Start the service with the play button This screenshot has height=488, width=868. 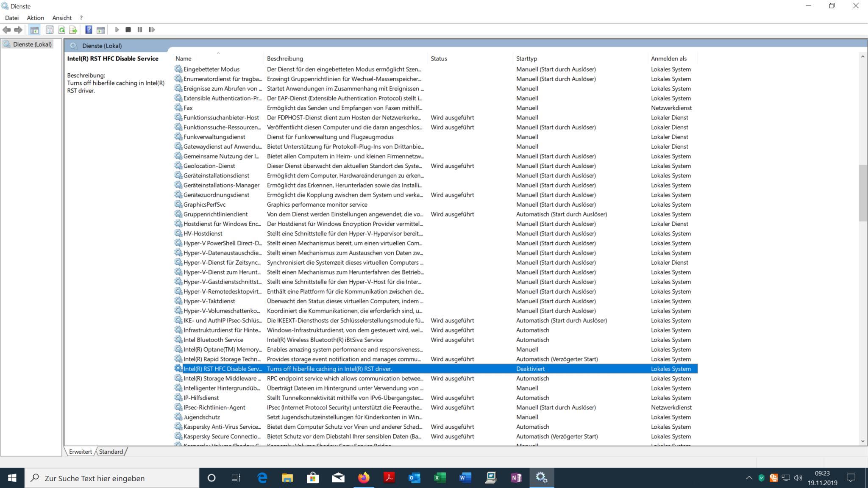[117, 30]
